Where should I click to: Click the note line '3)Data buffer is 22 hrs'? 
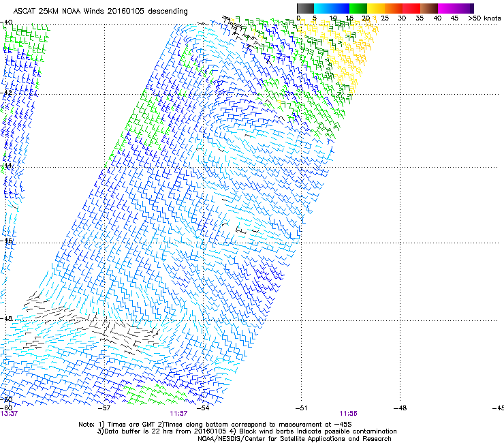tap(247, 431)
